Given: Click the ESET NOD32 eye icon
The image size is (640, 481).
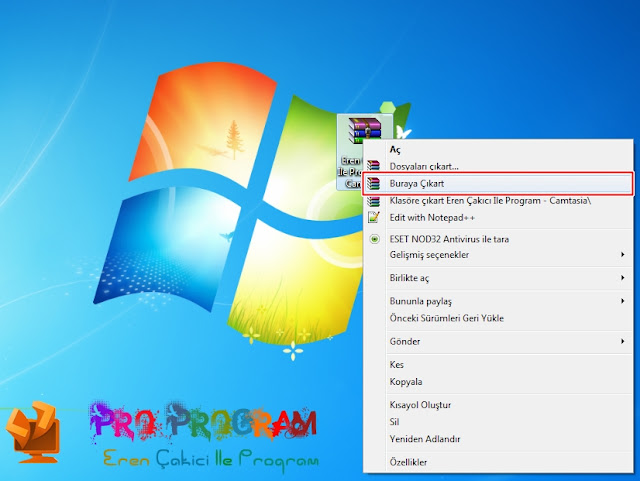Looking at the screenshot, I should [x=374, y=239].
